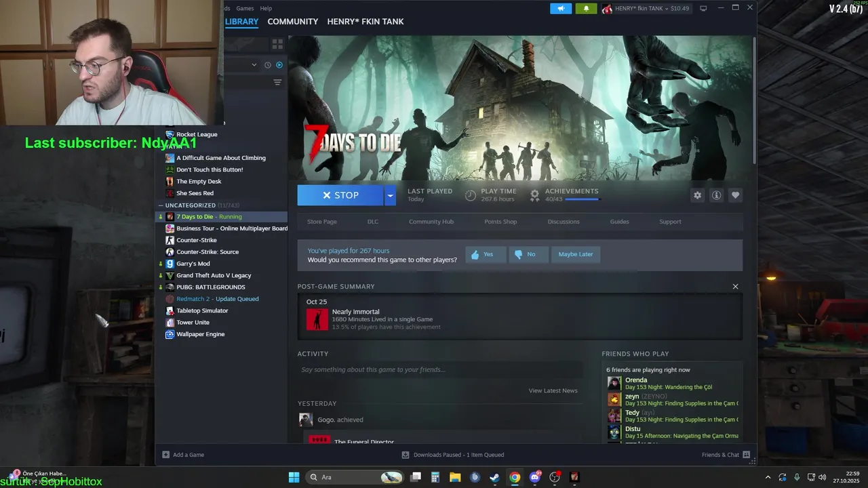The image size is (868, 488).
Task: Open Steam from the Windows taskbar
Action: (x=495, y=477)
